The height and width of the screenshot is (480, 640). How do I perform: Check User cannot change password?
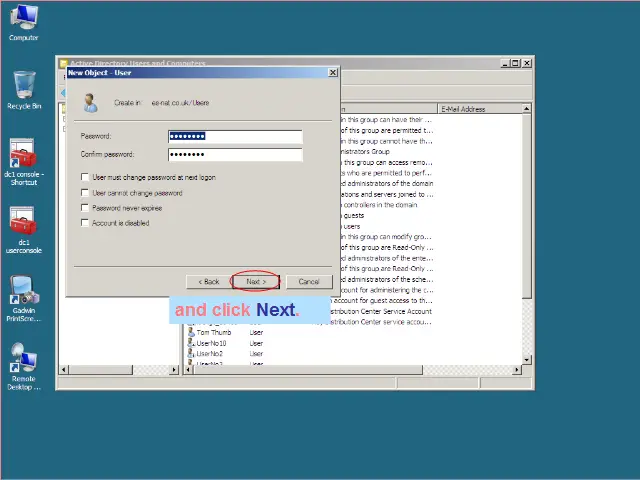pyautogui.click(x=85, y=193)
